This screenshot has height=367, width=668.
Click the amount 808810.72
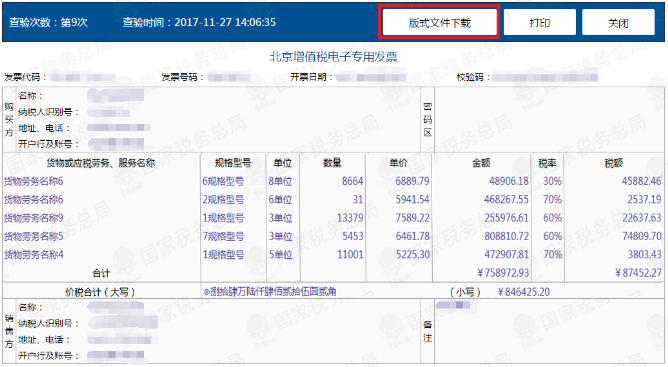pyautogui.click(x=506, y=237)
